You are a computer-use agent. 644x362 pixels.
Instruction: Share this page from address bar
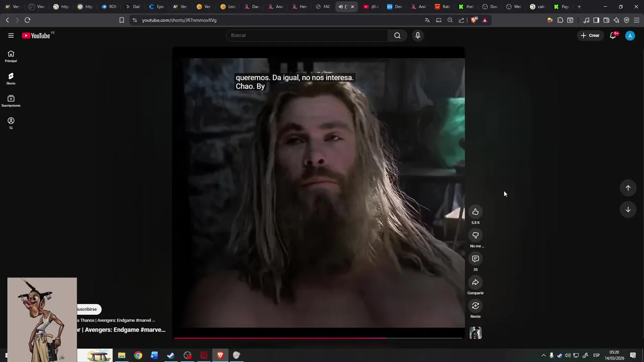click(x=461, y=20)
